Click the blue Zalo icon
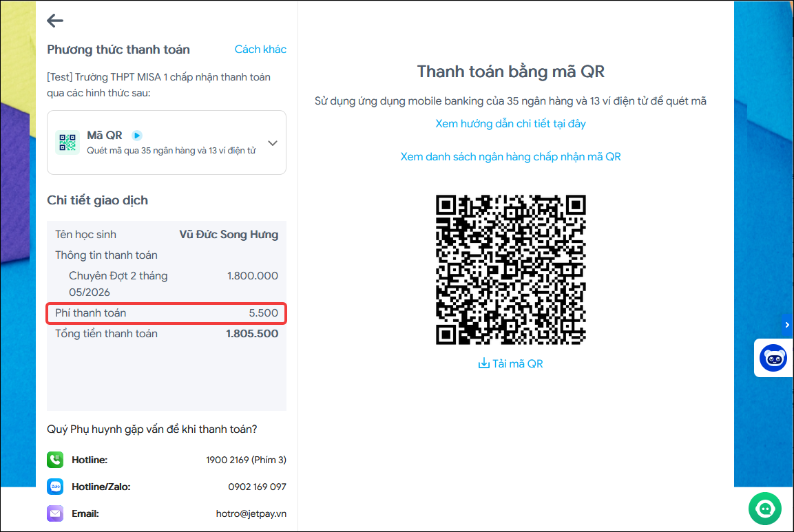794x532 pixels. click(x=55, y=487)
